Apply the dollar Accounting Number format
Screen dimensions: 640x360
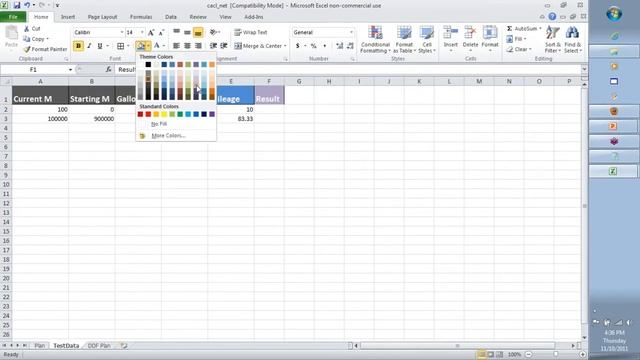tap(298, 46)
